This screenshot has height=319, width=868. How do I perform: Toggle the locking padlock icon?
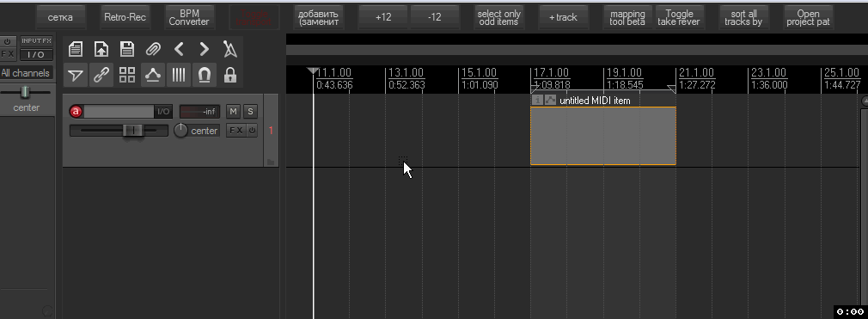click(x=229, y=75)
